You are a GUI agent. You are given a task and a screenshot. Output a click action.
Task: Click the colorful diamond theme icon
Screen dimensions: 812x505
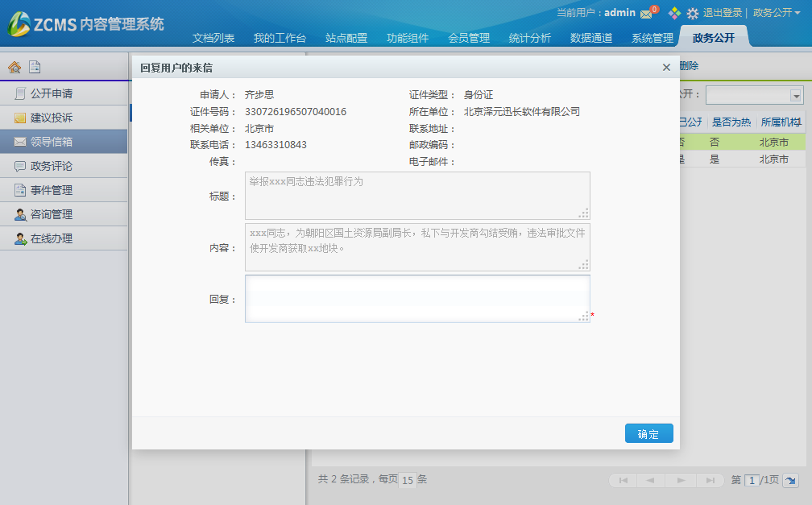[675, 13]
